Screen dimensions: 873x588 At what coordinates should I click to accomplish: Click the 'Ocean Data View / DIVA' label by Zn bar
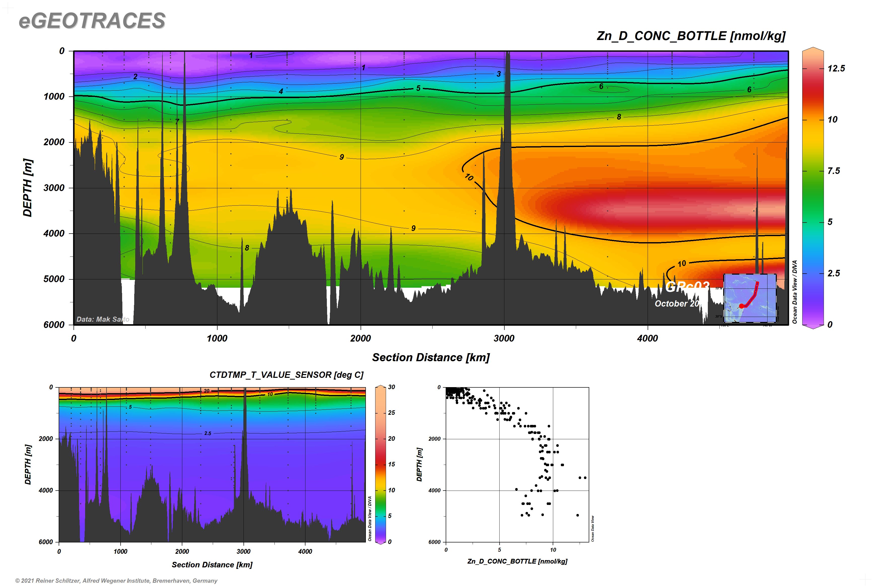[x=794, y=292]
